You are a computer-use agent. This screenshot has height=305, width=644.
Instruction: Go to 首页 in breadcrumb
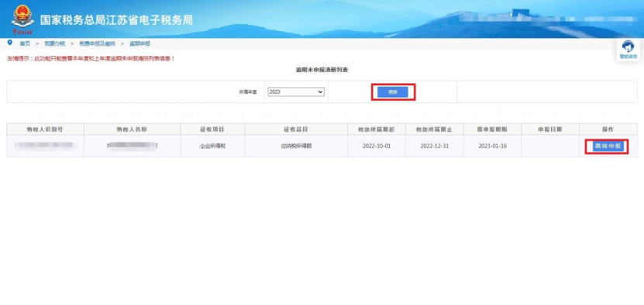pyautogui.click(x=25, y=43)
